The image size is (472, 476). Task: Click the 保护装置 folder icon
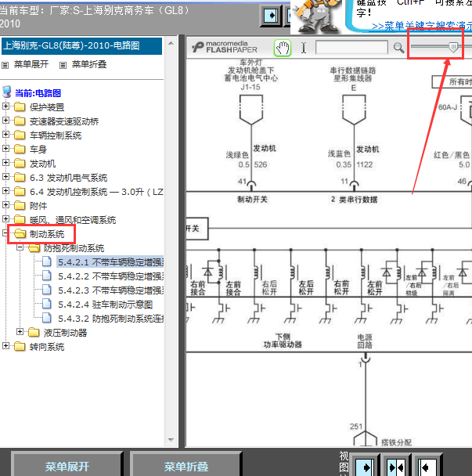point(20,106)
